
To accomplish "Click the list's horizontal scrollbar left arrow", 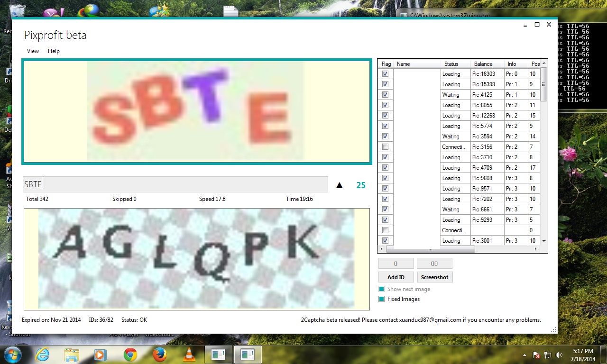I will point(382,249).
